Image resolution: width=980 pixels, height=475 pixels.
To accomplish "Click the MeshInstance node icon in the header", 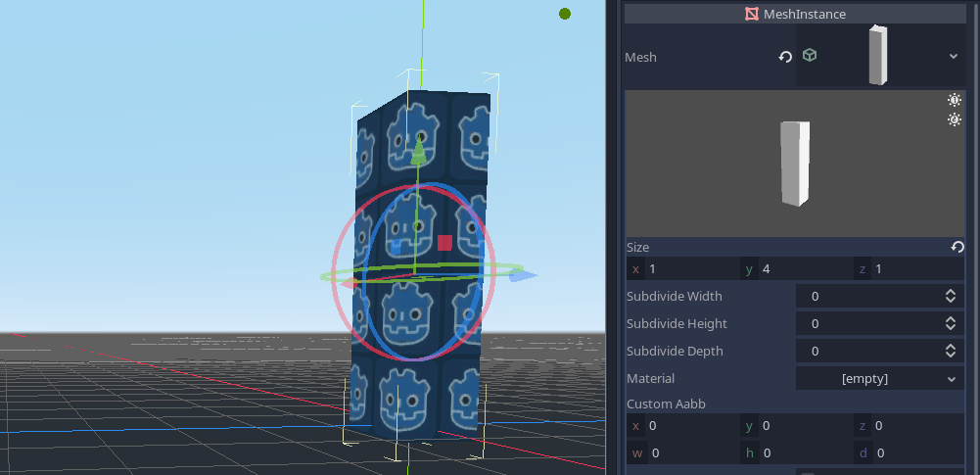I will click(752, 14).
